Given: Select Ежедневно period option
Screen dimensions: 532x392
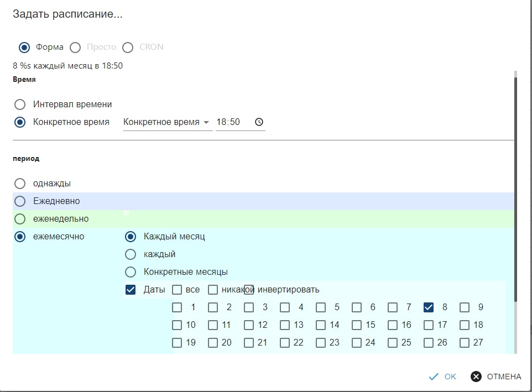Looking at the screenshot, I should point(20,201).
